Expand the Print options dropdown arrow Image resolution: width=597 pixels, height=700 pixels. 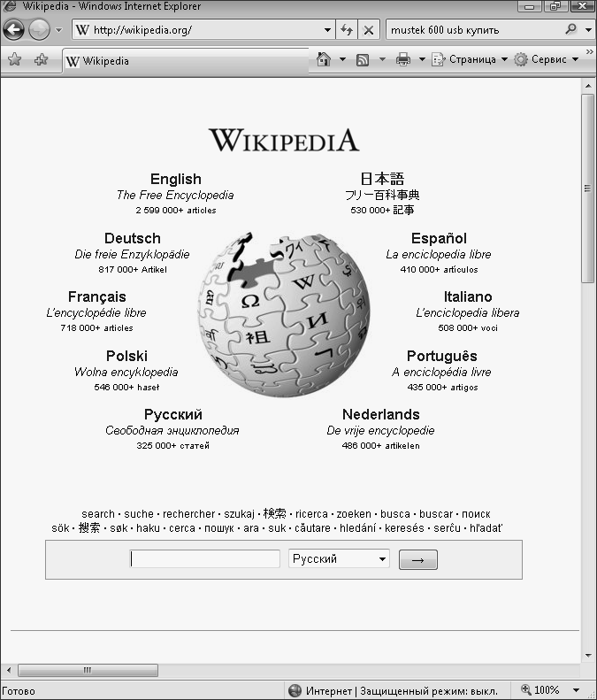[422, 59]
